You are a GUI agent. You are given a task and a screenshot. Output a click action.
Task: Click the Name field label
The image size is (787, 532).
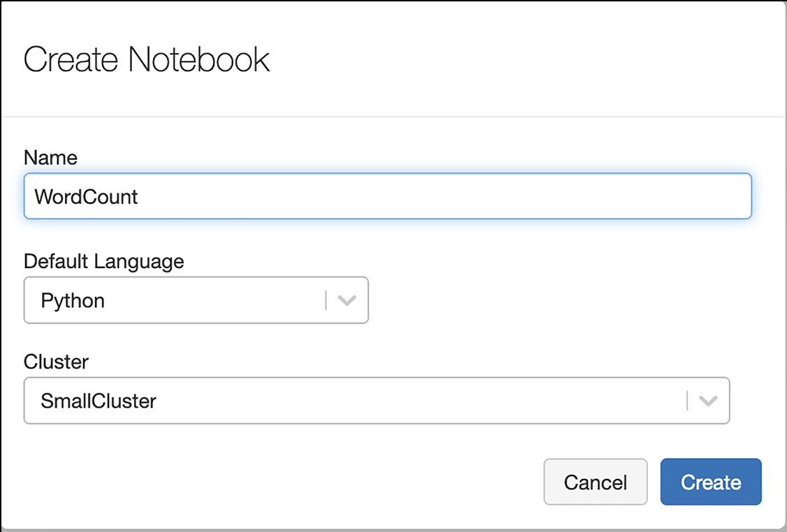point(50,158)
